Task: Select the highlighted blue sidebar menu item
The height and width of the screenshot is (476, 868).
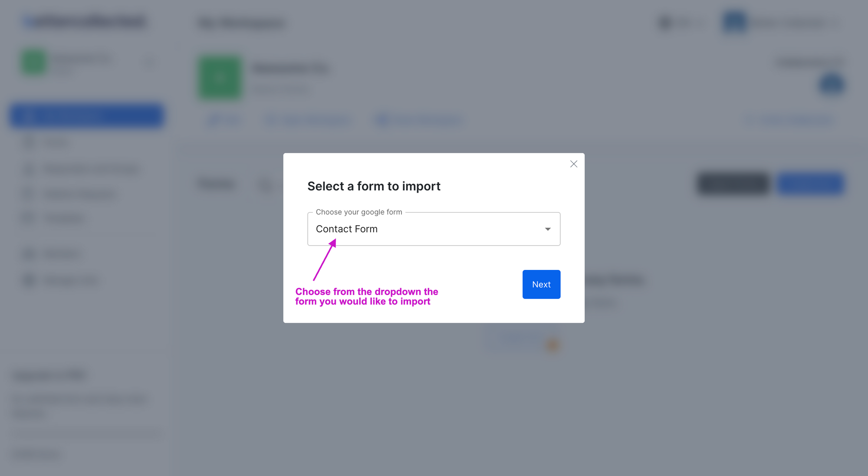Action: 87,116
